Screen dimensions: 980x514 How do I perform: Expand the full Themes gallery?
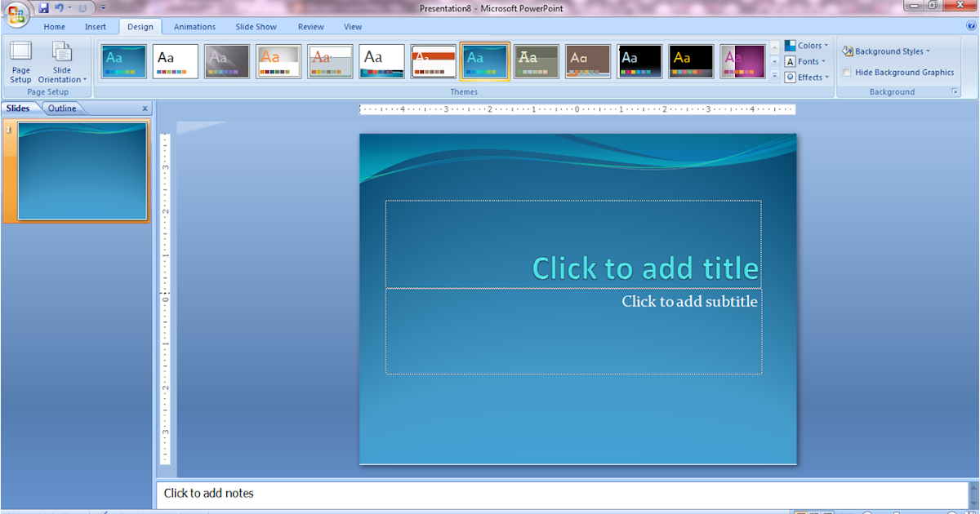(774, 75)
